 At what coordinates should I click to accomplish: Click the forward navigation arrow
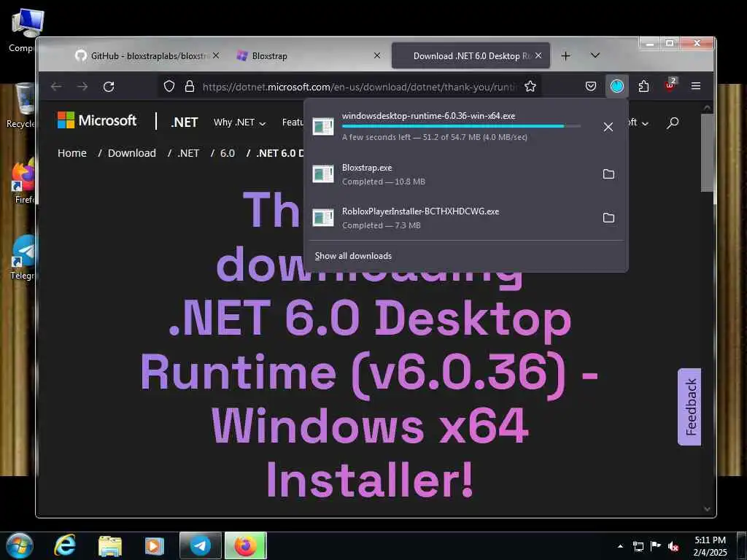pyautogui.click(x=82, y=87)
